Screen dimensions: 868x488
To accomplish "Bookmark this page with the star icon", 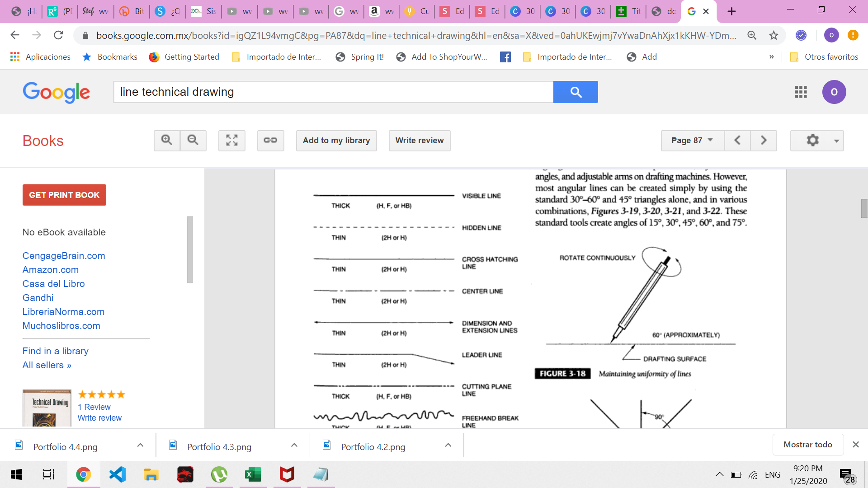I will point(774,35).
